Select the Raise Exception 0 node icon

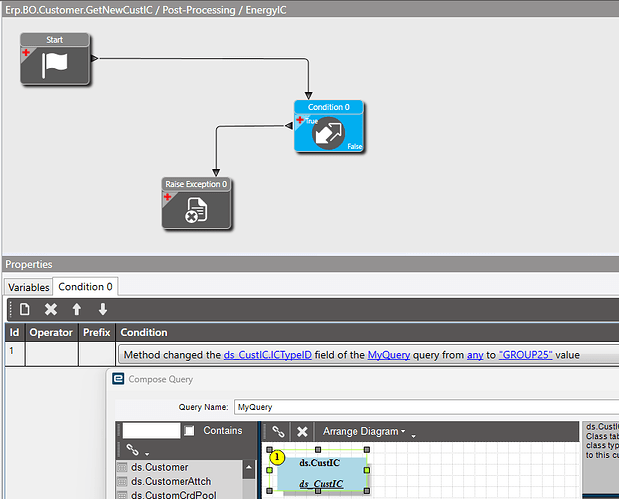pyautogui.click(x=196, y=210)
